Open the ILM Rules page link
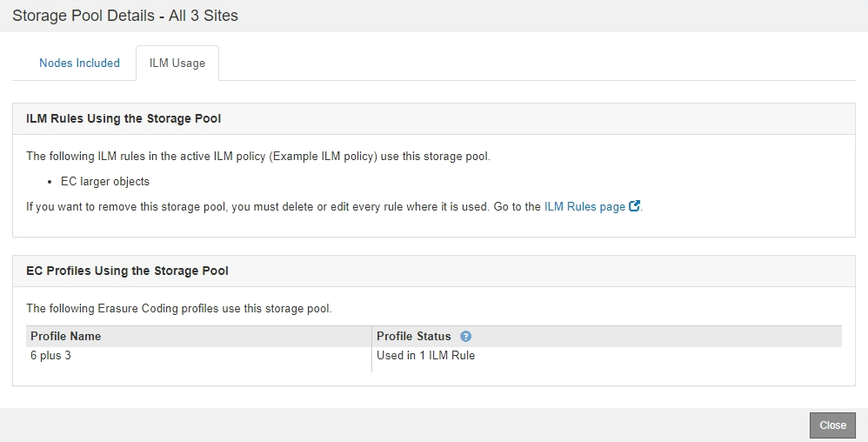The height and width of the screenshot is (442, 868). [x=584, y=207]
